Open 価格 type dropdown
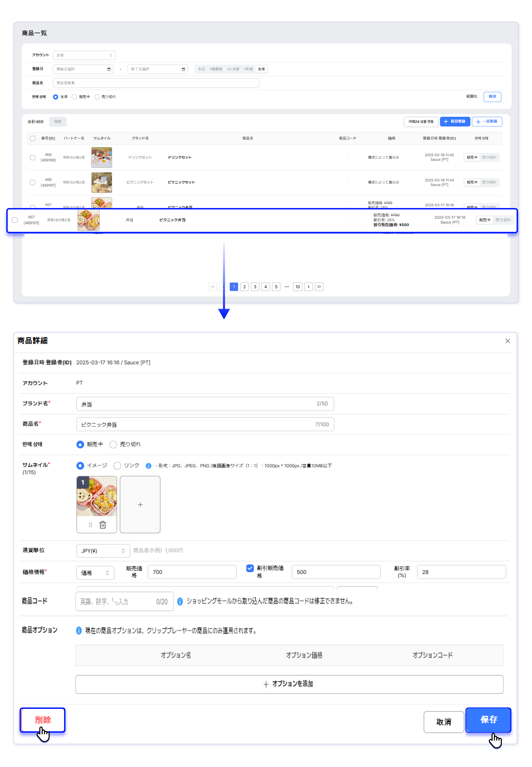 pyautogui.click(x=95, y=573)
